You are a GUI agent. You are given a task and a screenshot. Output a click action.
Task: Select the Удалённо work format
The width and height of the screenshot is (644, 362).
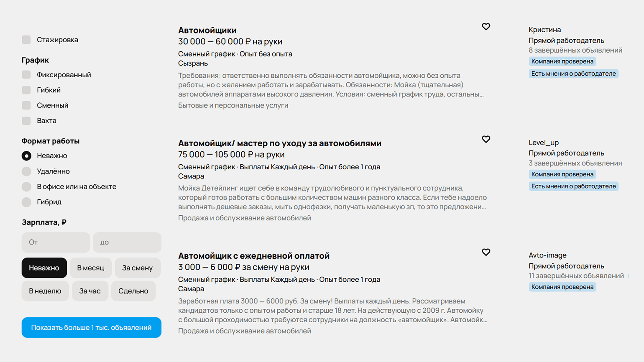pyautogui.click(x=26, y=171)
